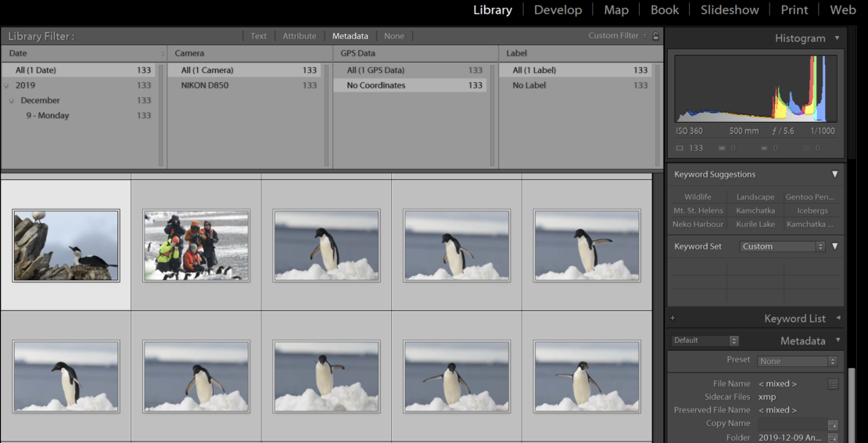Image resolution: width=868 pixels, height=443 pixels.
Task: Open the Custom Filter preset dropdown
Action: [617, 36]
